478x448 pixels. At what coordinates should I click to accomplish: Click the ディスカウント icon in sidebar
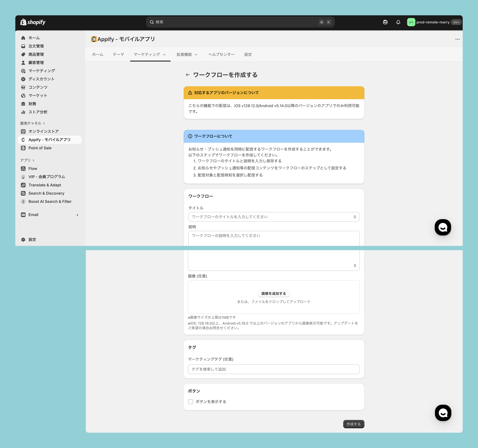[23, 79]
